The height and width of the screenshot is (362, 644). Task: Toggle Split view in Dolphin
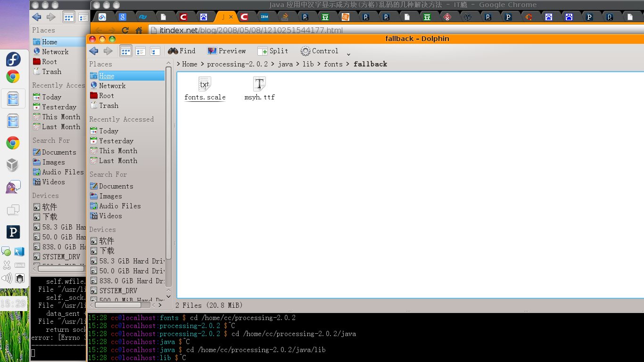pyautogui.click(x=272, y=51)
